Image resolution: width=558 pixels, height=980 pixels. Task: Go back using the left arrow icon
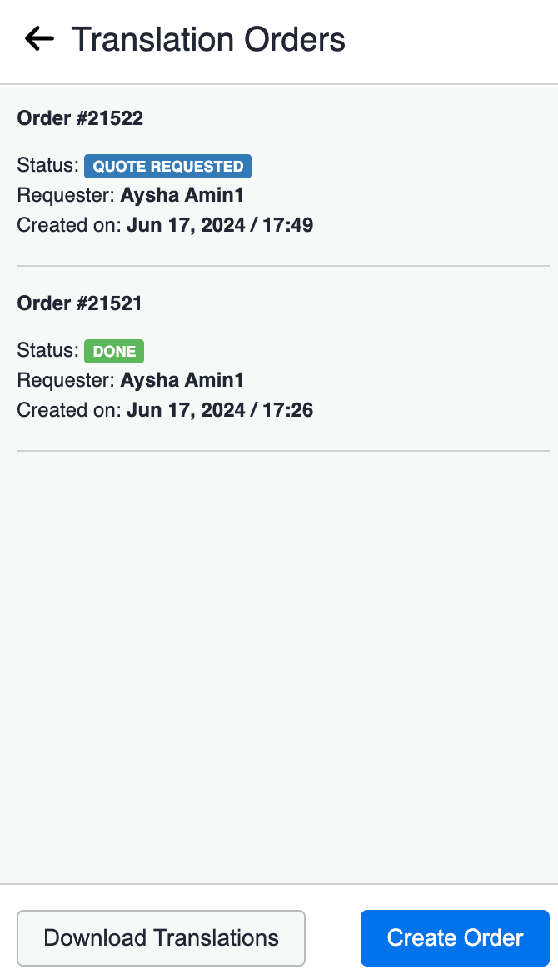tap(39, 39)
